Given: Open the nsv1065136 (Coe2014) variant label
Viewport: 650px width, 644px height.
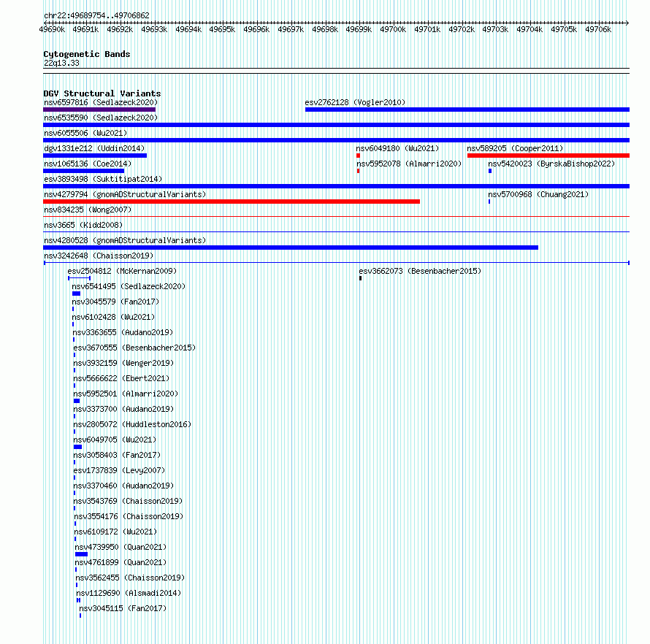Looking at the screenshot, I should point(88,164).
